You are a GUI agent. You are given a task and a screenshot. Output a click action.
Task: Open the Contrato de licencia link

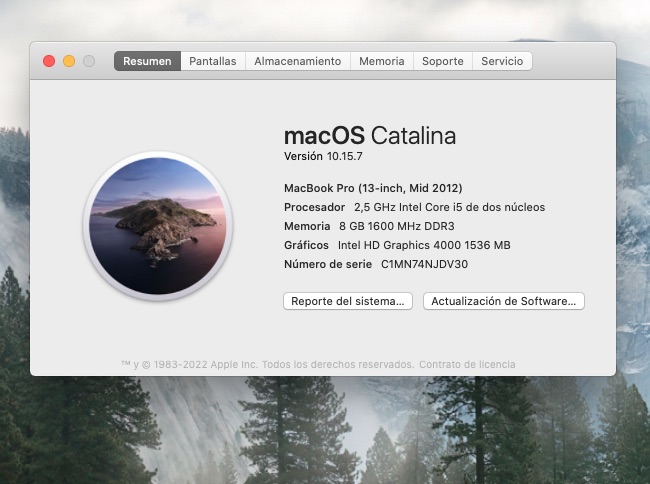467,365
